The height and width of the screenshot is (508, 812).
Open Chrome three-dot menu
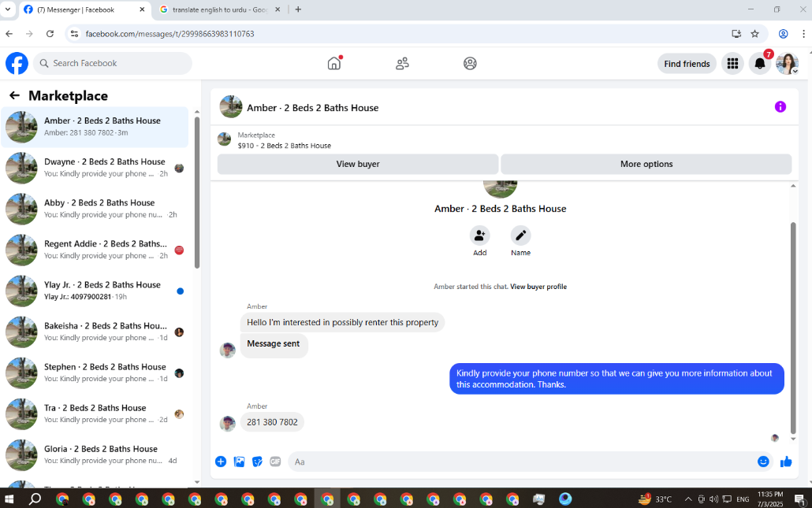point(803,34)
